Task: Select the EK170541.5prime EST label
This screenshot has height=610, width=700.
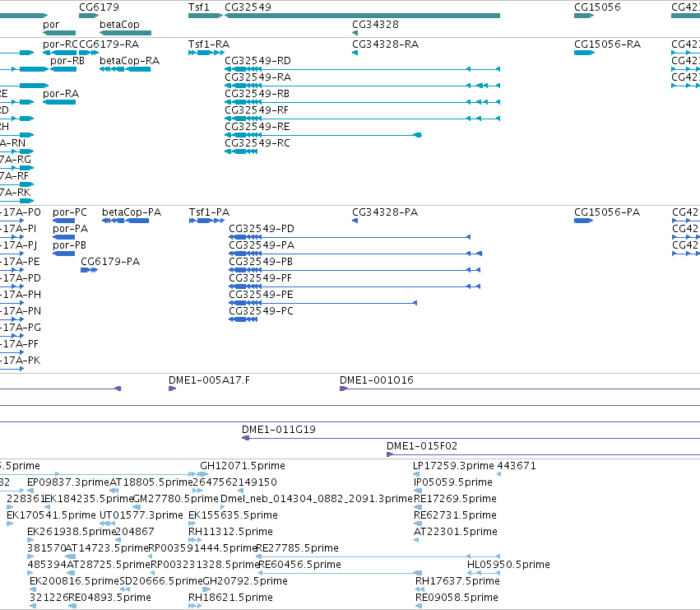Action: pos(51,515)
